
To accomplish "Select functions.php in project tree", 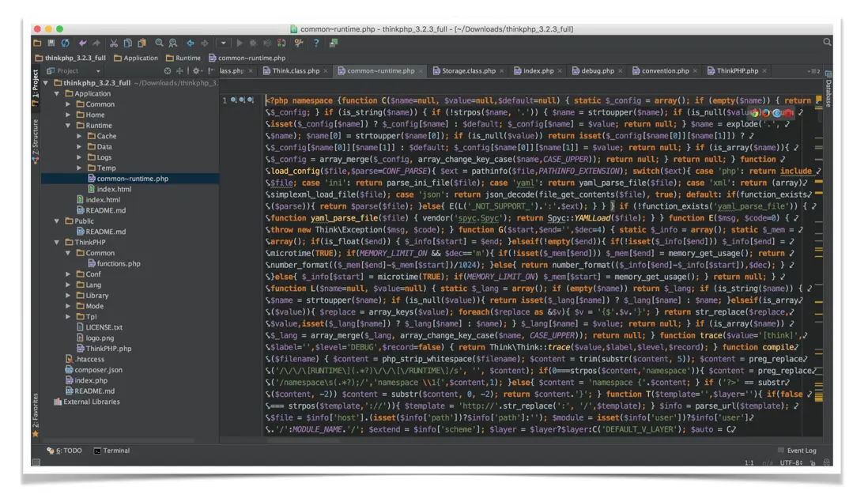I will pos(114,263).
